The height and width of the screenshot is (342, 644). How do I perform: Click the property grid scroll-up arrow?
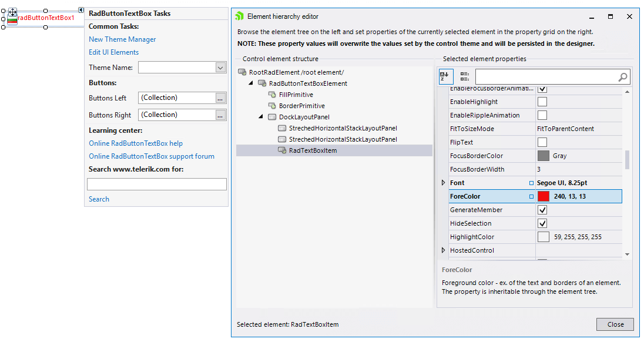tap(627, 92)
